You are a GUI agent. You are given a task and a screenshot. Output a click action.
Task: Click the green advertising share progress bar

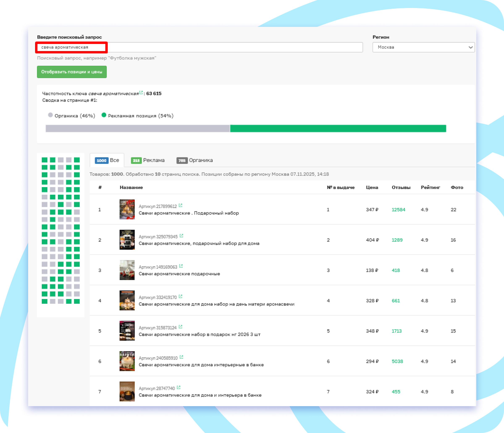[x=338, y=129]
